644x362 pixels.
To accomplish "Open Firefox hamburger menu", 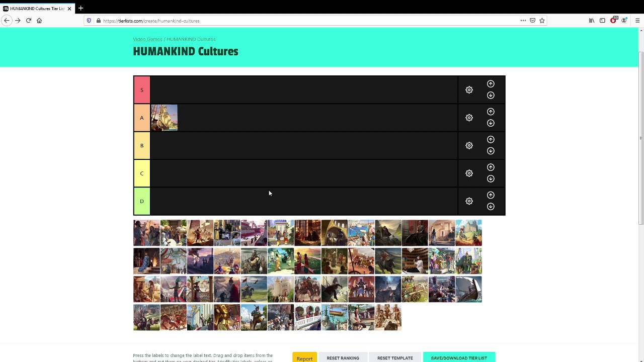I will coord(637,21).
